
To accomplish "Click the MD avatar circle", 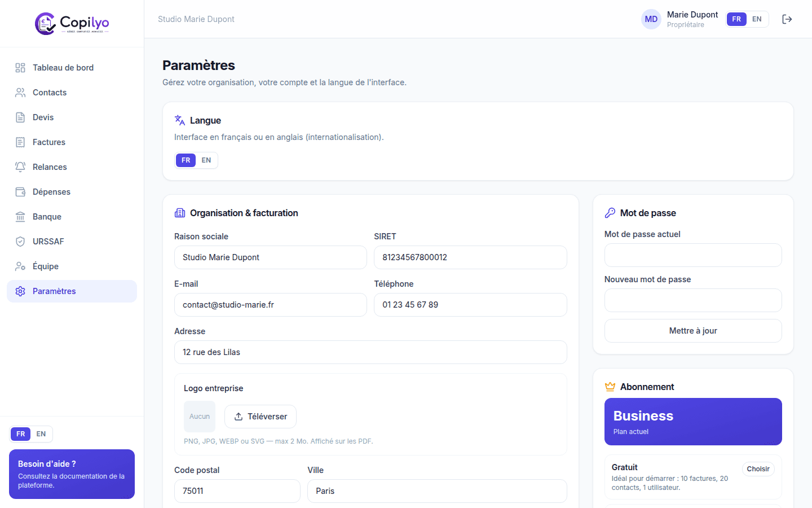I will coord(651,19).
